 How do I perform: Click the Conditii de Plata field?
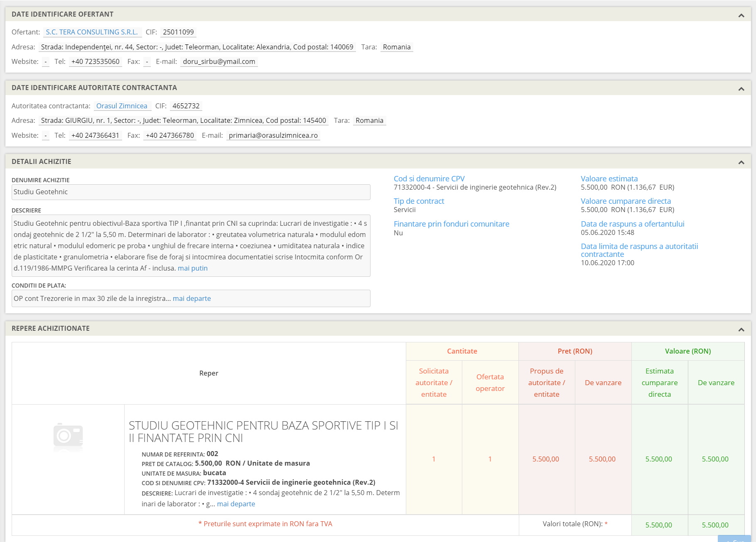191,298
